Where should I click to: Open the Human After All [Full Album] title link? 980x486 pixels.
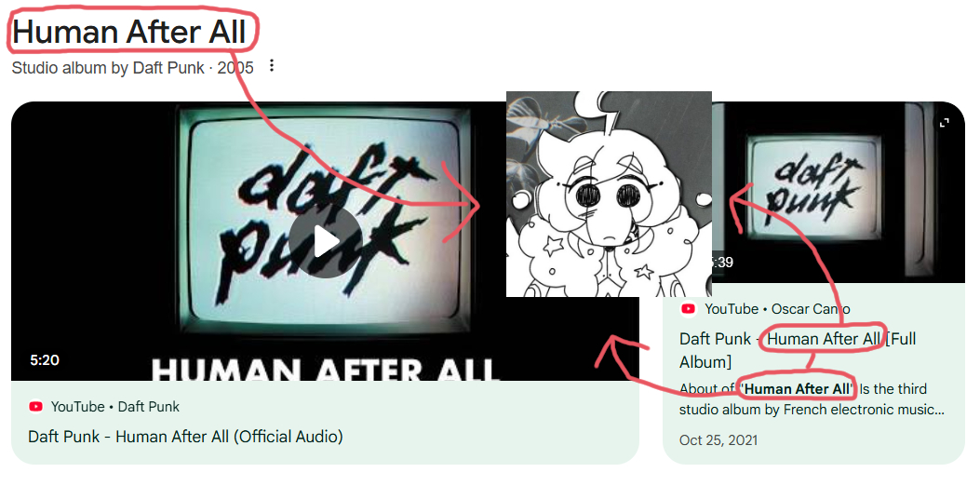tap(798, 350)
